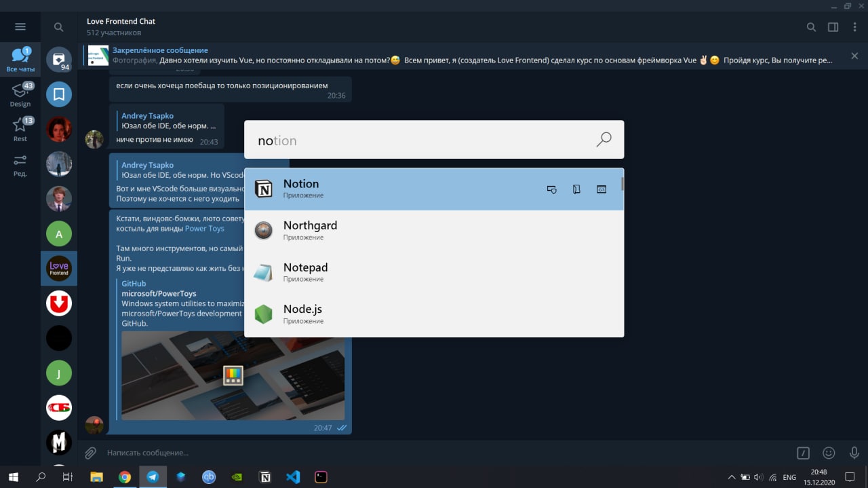Dismiss the pinned message bar
The image size is (868, 488).
pyautogui.click(x=854, y=56)
